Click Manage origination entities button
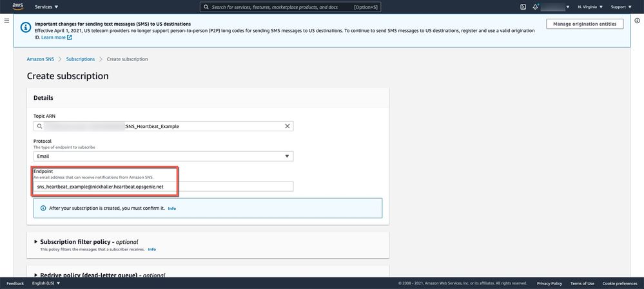 tap(585, 24)
